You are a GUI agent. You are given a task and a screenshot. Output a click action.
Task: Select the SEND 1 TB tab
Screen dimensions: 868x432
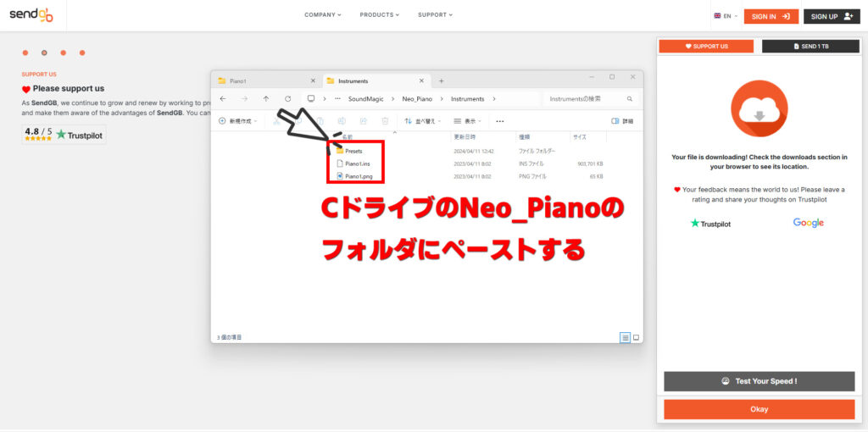(x=810, y=46)
